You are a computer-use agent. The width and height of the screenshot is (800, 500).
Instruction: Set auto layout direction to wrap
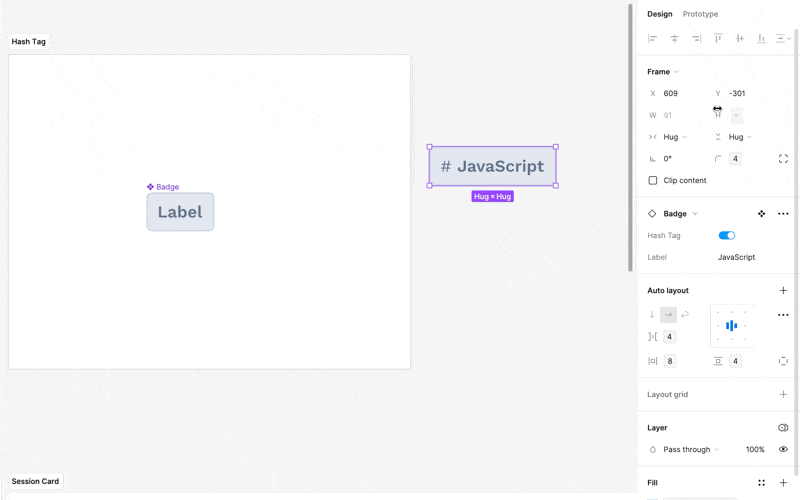685,315
